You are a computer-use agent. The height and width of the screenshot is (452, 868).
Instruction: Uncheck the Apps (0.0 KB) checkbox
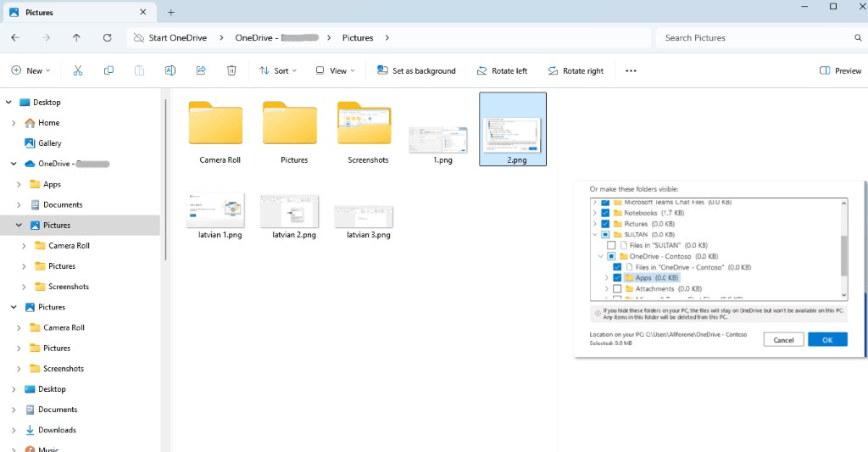617,277
